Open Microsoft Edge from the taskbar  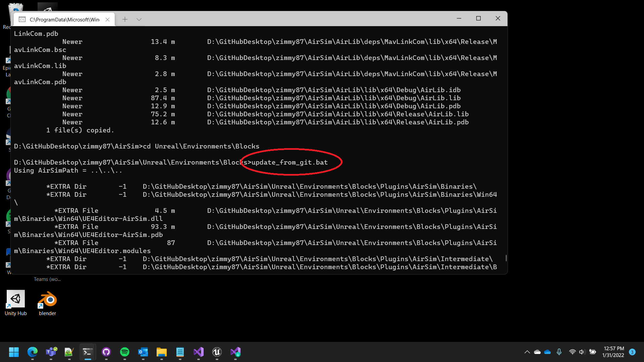tap(33, 352)
